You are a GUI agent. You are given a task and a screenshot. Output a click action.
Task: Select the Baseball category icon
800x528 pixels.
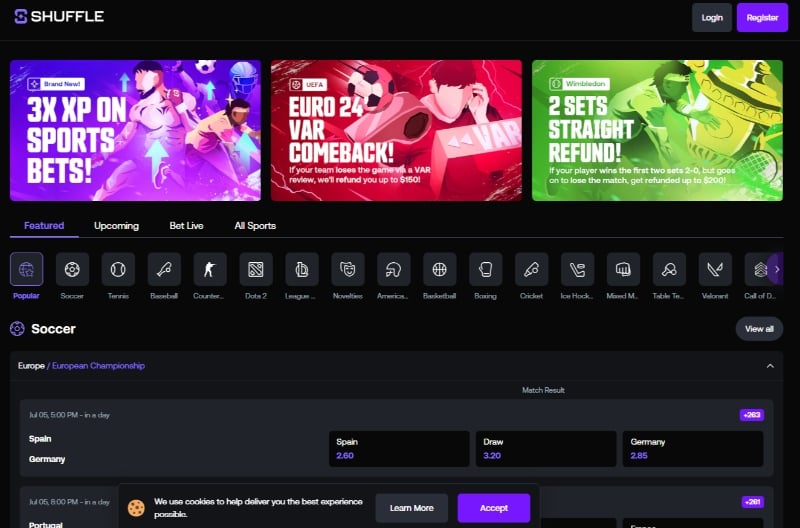(x=164, y=269)
